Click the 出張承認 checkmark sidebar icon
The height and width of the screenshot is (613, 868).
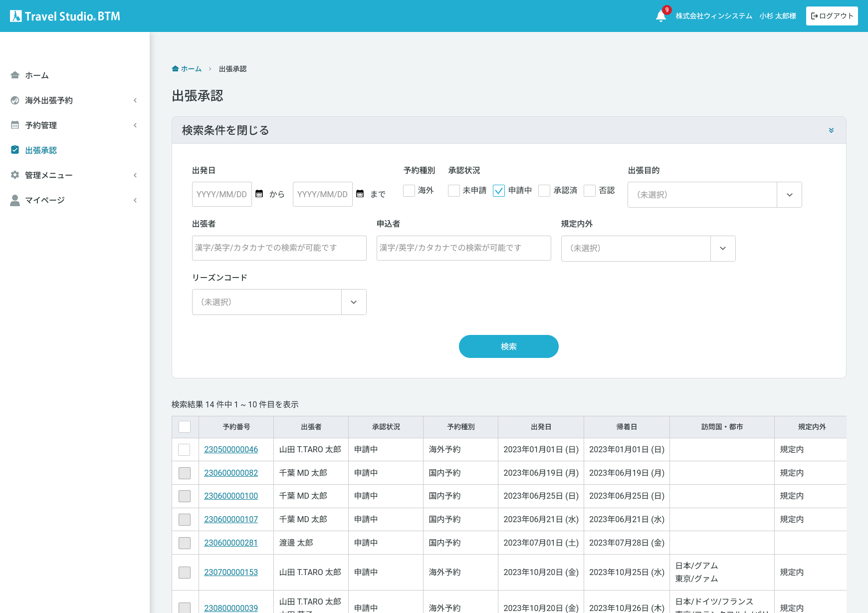[15, 150]
